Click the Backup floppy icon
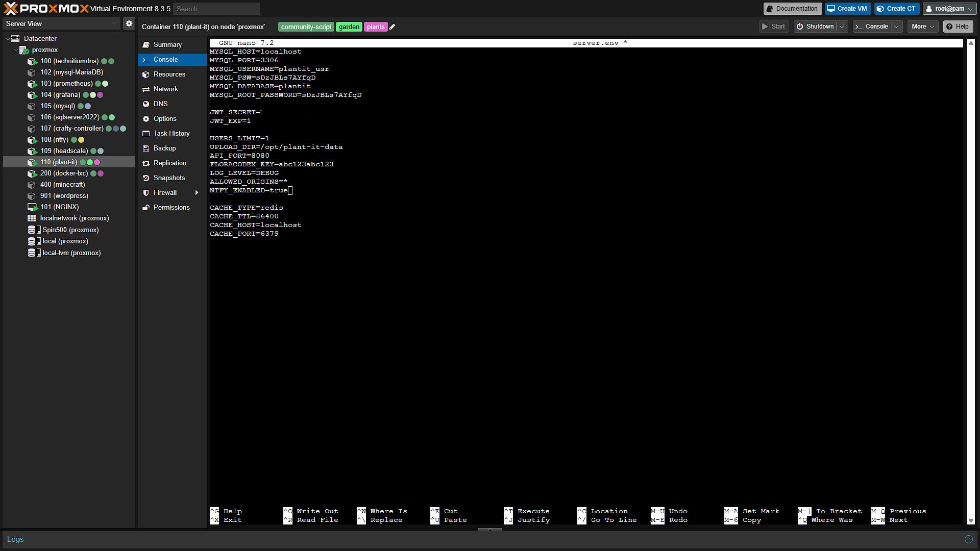This screenshot has width=980, height=551. pyautogui.click(x=146, y=148)
